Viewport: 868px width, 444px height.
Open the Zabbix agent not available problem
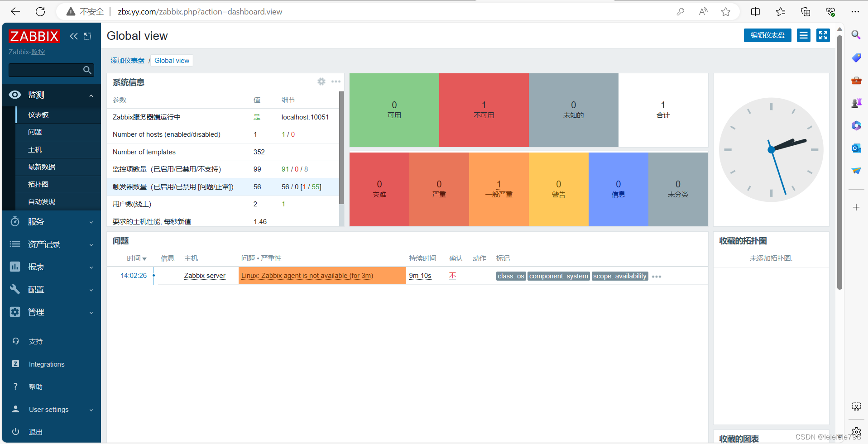307,276
